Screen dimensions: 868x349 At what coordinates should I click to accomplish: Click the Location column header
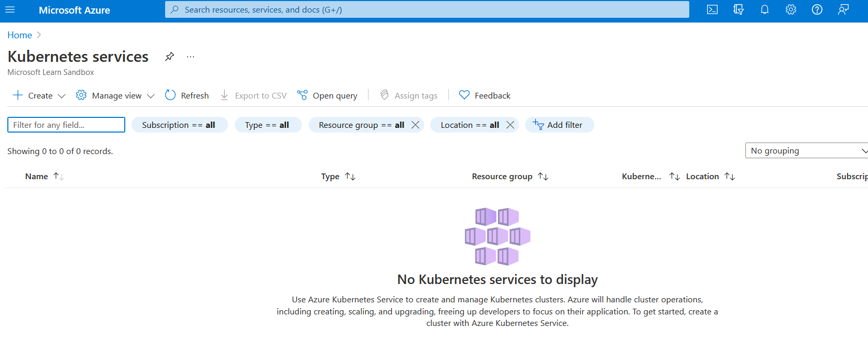(x=702, y=177)
